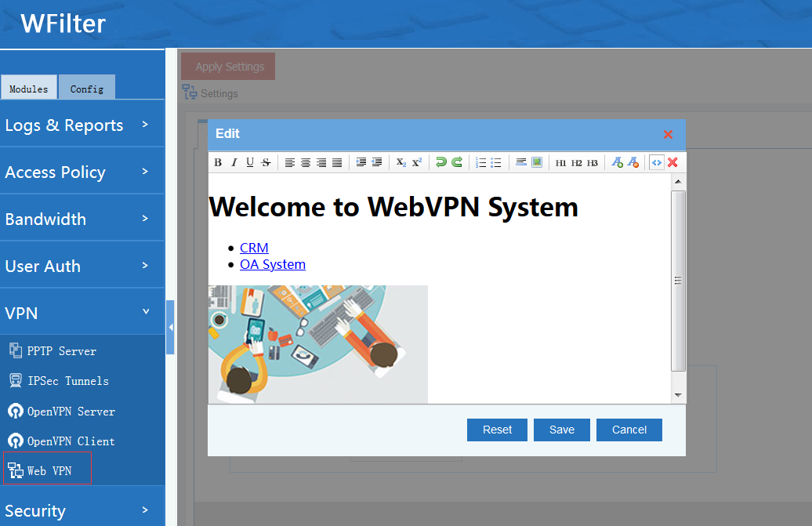Remove formatting with red X toolbar icon
This screenshot has height=526, width=812.
(x=672, y=162)
